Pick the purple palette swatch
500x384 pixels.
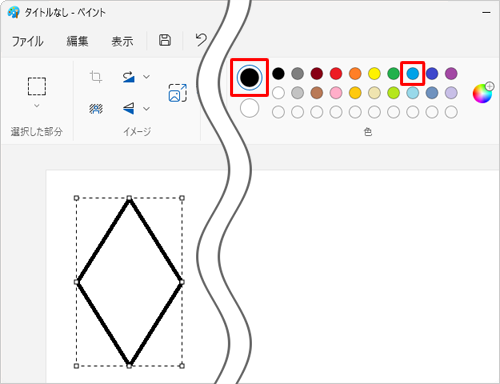click(451, 73)
